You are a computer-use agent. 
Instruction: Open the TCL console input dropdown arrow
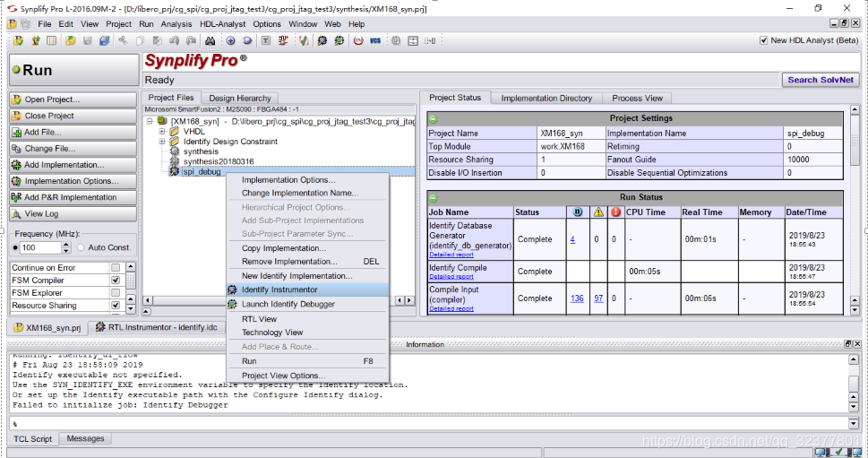point(853,424)
